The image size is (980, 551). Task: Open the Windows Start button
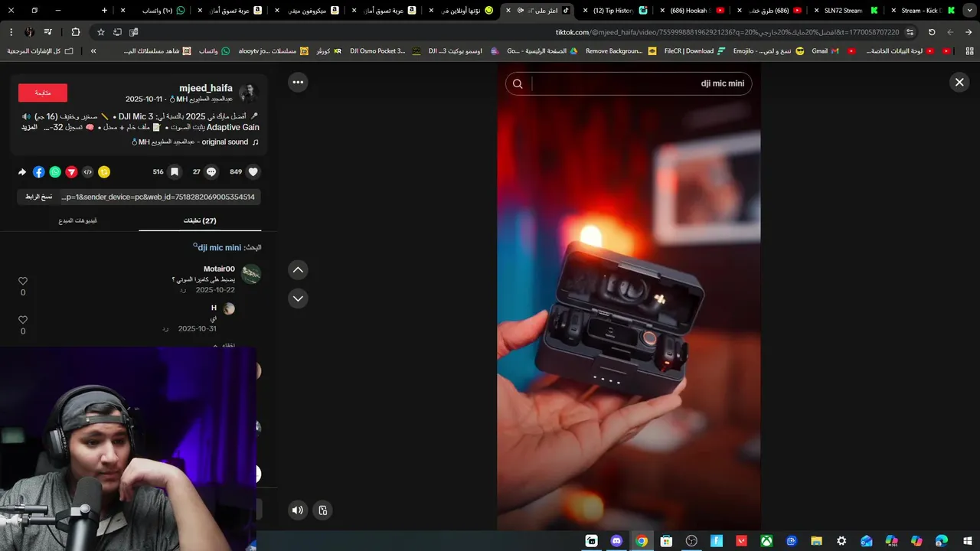click(966, 541)
